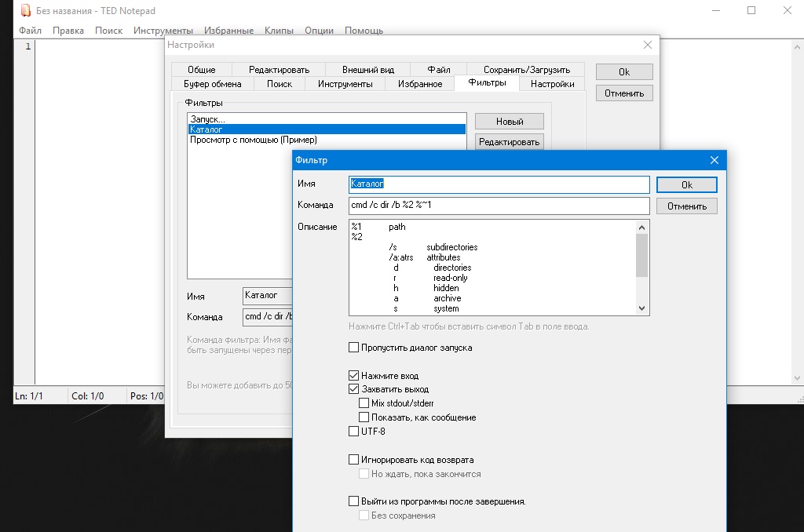
Task: Select the Фильтры tab
Action: click(x=487, y=83)
